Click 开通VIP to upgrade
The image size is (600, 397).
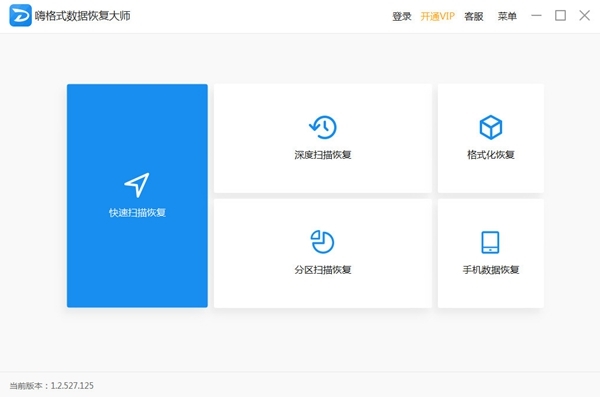(437, 16)
